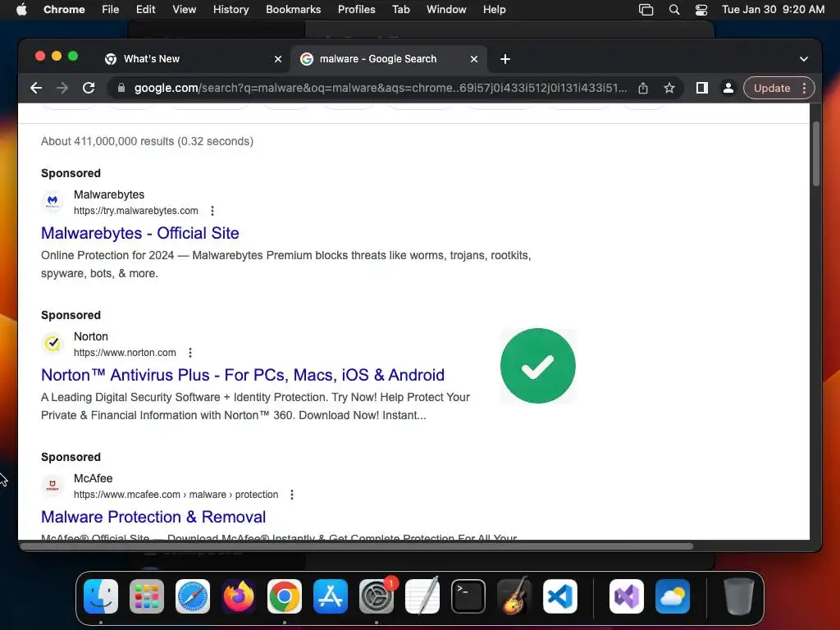Close the malware Google Search tab
This screenshot has height=630, width=840.
tap(474, 59)
